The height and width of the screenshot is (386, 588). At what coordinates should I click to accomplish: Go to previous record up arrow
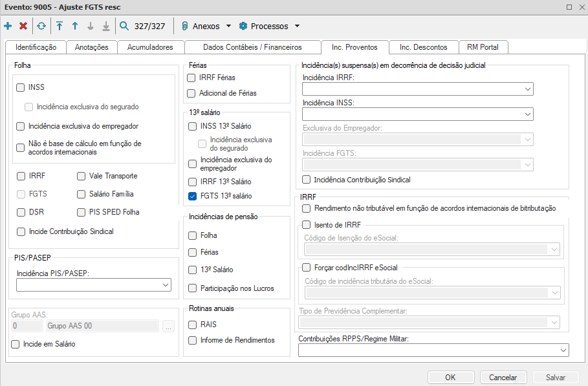(75, 27)
